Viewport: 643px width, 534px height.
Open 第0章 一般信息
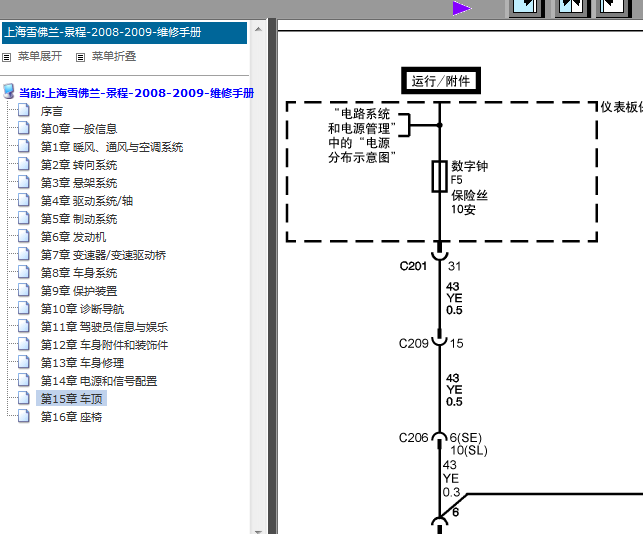coord(79,129)
